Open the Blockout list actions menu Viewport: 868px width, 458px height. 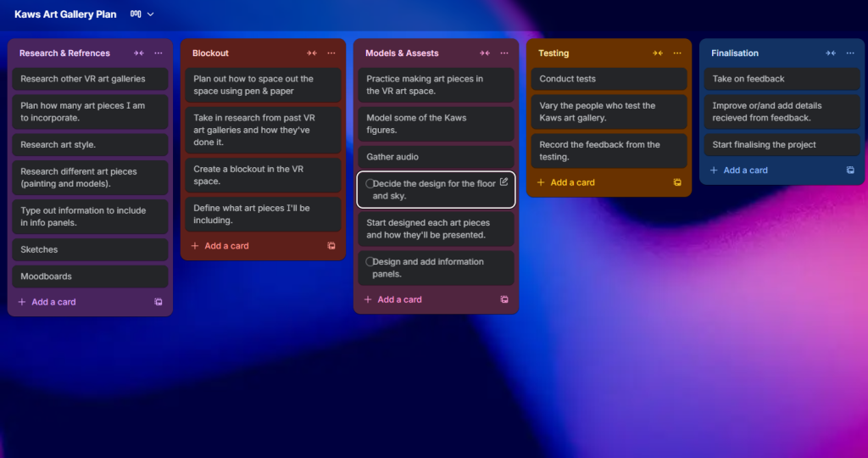coord(331,53)
